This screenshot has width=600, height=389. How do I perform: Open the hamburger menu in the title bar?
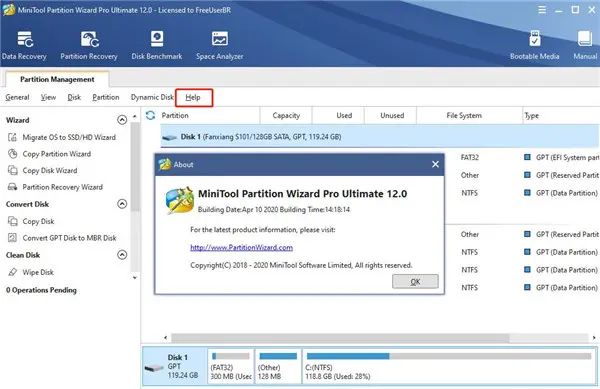(x=542, y=10)
